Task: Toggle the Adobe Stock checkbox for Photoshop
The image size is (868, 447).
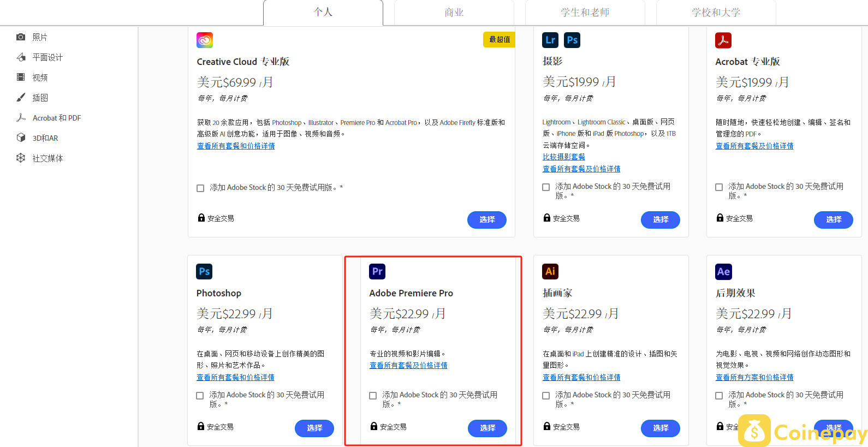Action: pos(200,396)
